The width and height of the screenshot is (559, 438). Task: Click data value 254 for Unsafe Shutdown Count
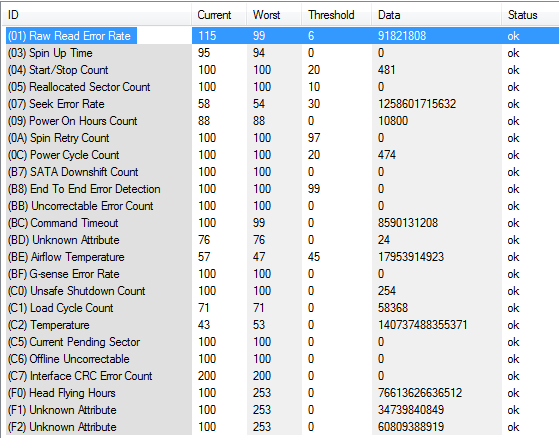click(x=386, y=291)
